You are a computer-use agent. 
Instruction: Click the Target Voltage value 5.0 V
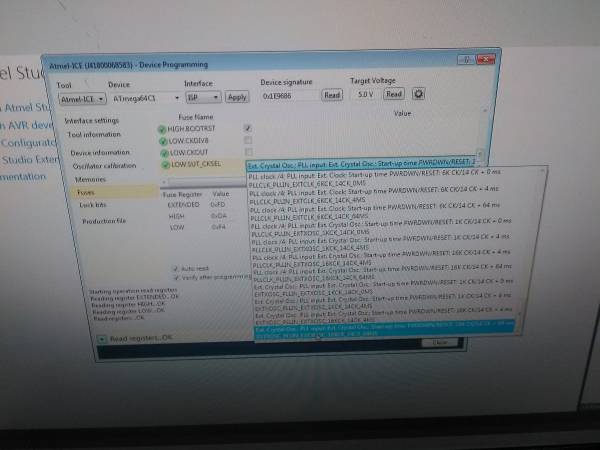[x=366, y=94]
